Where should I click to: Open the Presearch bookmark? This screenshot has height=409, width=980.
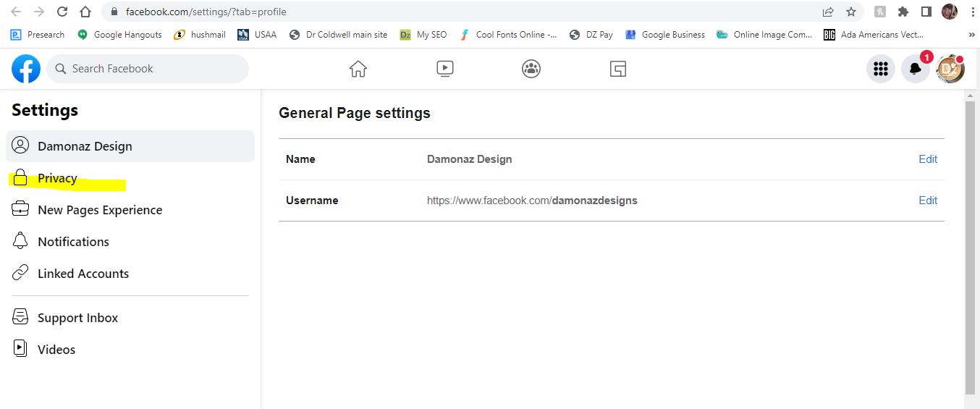click(x=38, y=35)
